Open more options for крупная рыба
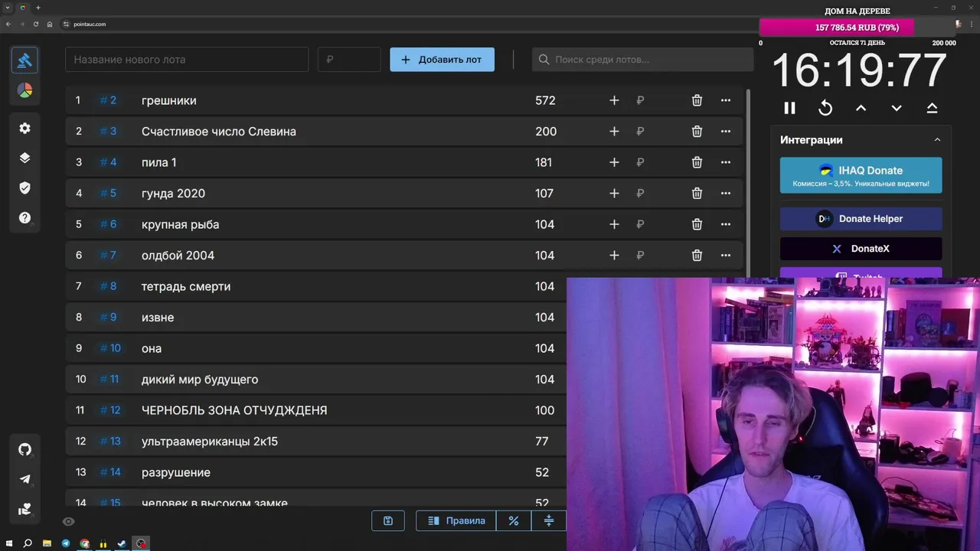Screen dimensions: 980x551 [x=726, y=224]
